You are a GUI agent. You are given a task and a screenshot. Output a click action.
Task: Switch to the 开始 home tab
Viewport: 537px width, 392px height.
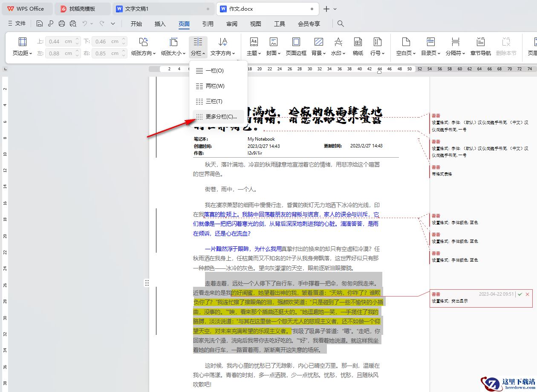coord(136,24)
